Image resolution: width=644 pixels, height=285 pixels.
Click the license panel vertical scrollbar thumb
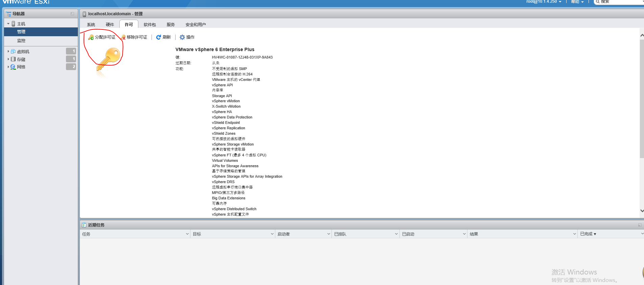(x=642, y=99)
